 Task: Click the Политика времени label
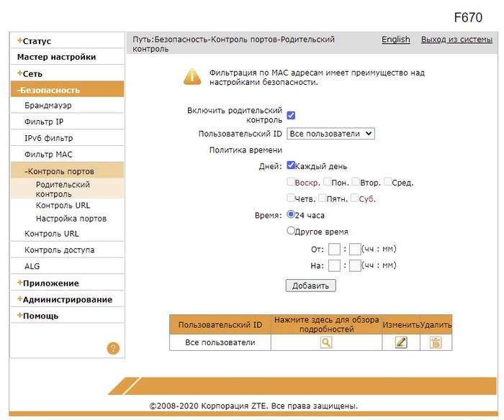click(246, 150)
